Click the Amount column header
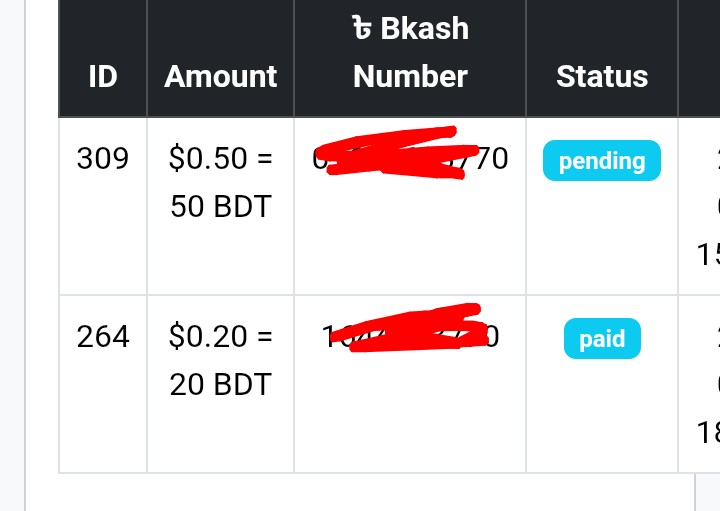The height and width of the screenshot is (511, 720). [220, 76]
